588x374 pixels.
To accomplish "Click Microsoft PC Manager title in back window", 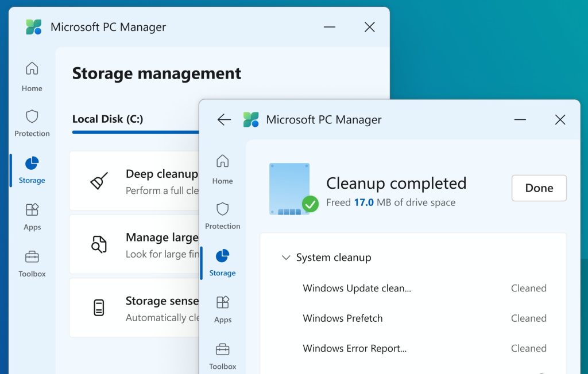I will click(108, 27).
